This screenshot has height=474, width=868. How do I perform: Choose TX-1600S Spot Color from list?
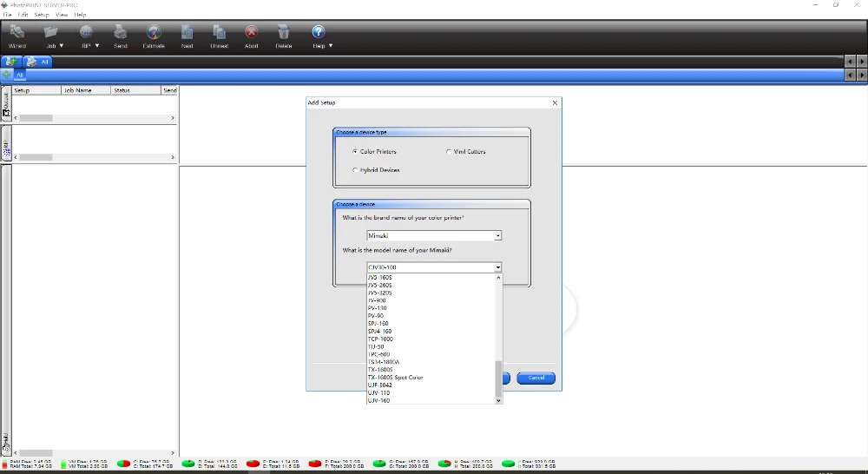click(431, 377)
